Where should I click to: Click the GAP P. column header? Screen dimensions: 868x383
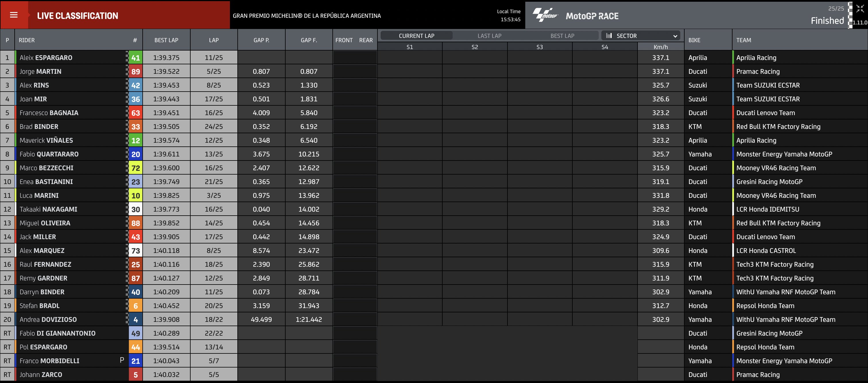(261, 40)
